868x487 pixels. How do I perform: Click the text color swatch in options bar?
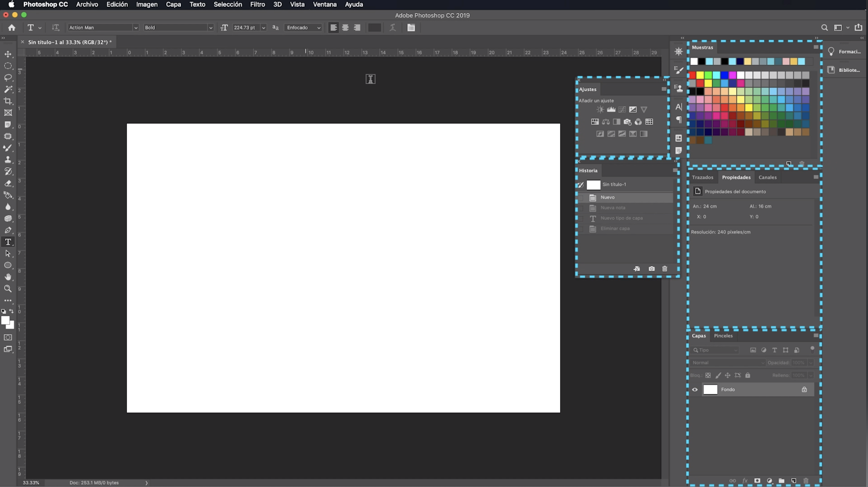click(x=374, y=28)
